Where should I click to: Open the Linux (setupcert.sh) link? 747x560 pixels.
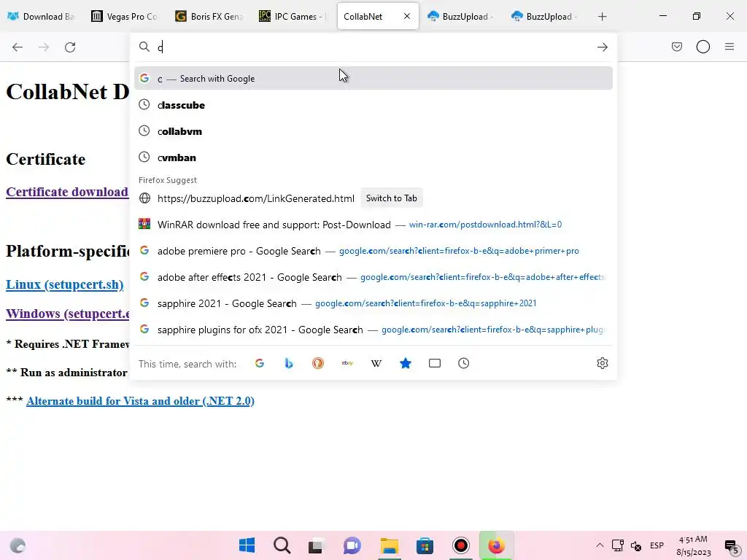65,284
